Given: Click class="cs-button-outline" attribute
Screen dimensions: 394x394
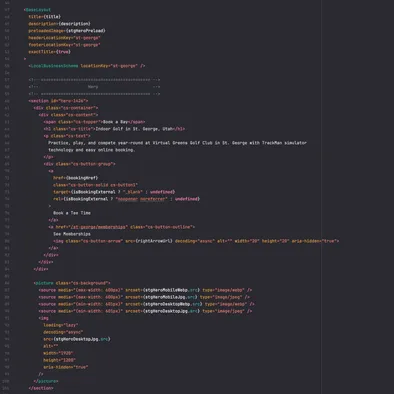Looking at the screenshot, I should pyautogui.click(x=161, y=227).
